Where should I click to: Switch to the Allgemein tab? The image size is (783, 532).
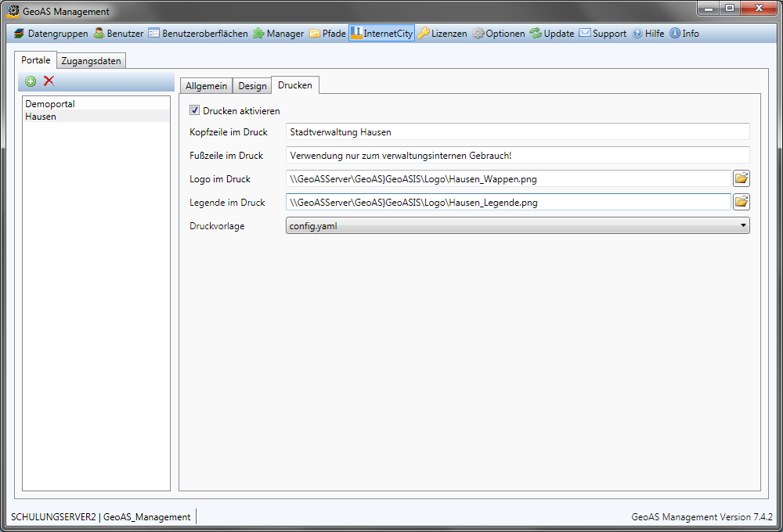point(206,86)
